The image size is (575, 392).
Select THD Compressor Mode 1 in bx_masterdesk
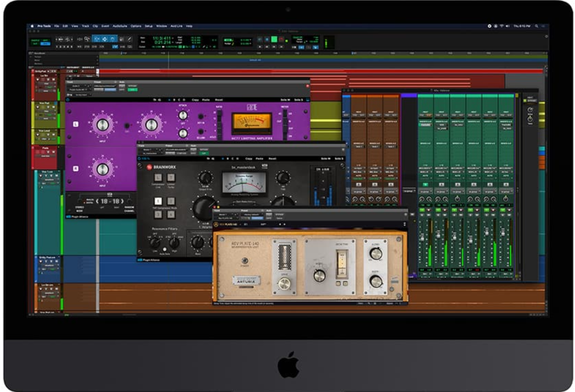click(158, 201)
